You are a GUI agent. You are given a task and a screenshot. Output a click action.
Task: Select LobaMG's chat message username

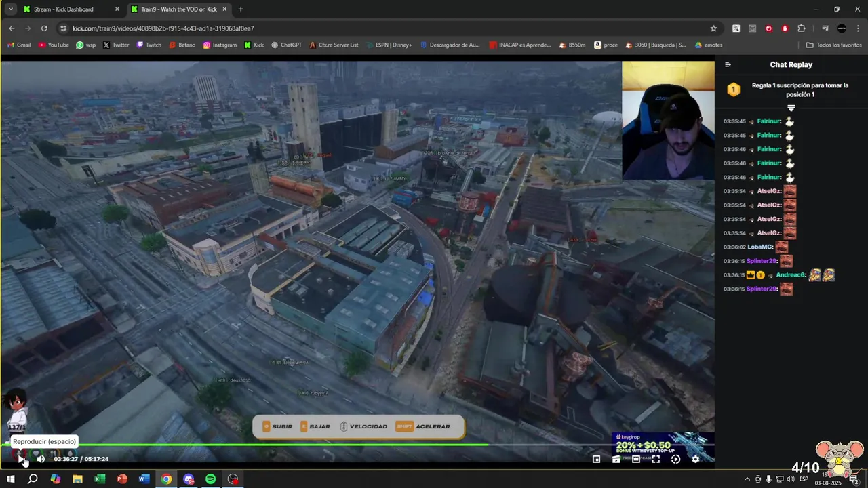point(760,247)
